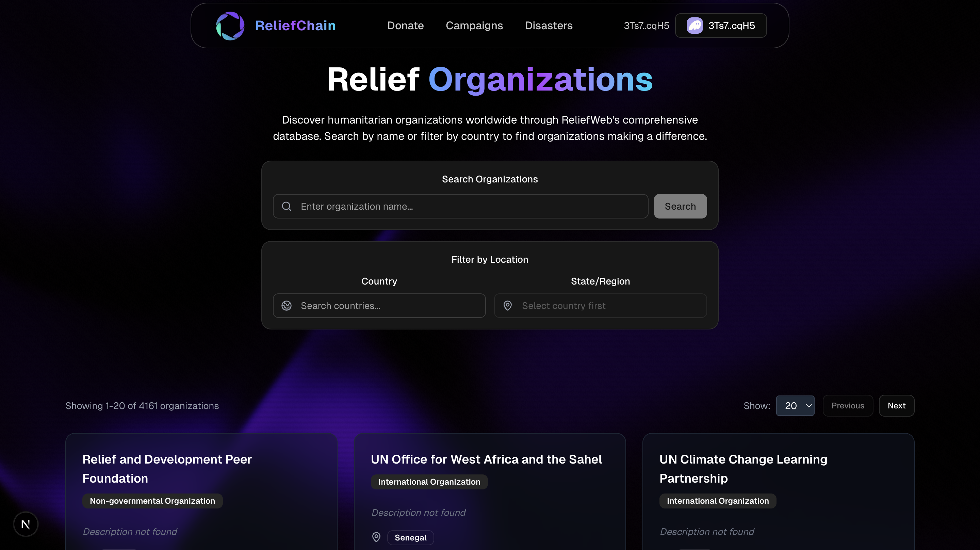Open the Show 20 per-page dropdown

pos(795,406)
